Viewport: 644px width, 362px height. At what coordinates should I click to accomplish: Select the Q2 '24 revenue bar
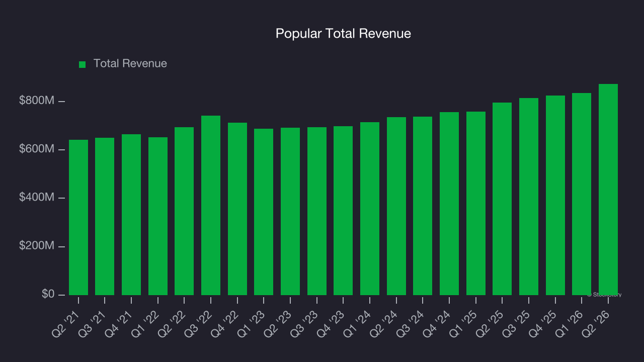396,206
